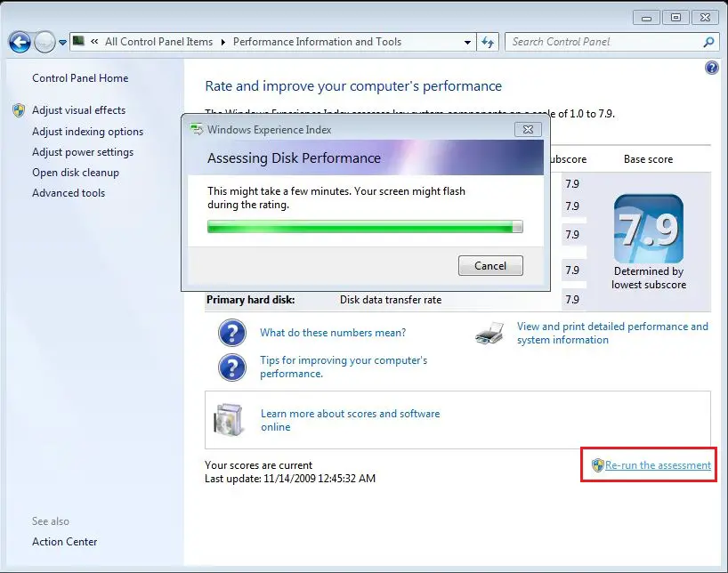Click the shield icon beside Adjust visual effects
Screen dimensions: 728x573
tap(19, 110)
